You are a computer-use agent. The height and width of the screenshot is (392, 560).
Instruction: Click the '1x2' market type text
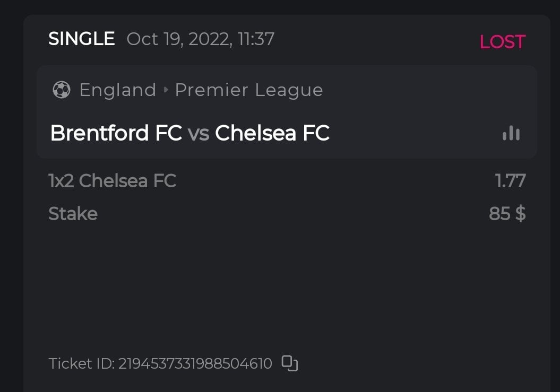click(x=61, y=181)
